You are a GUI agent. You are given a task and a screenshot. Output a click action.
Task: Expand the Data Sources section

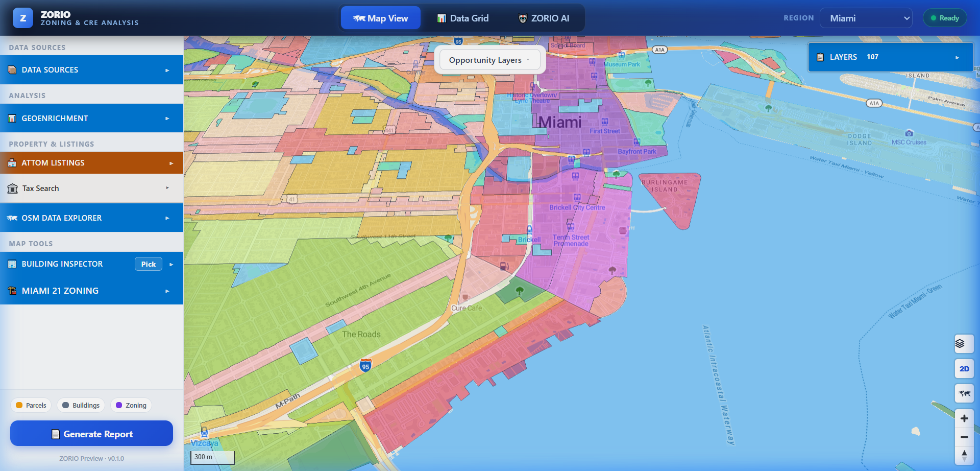92,70
